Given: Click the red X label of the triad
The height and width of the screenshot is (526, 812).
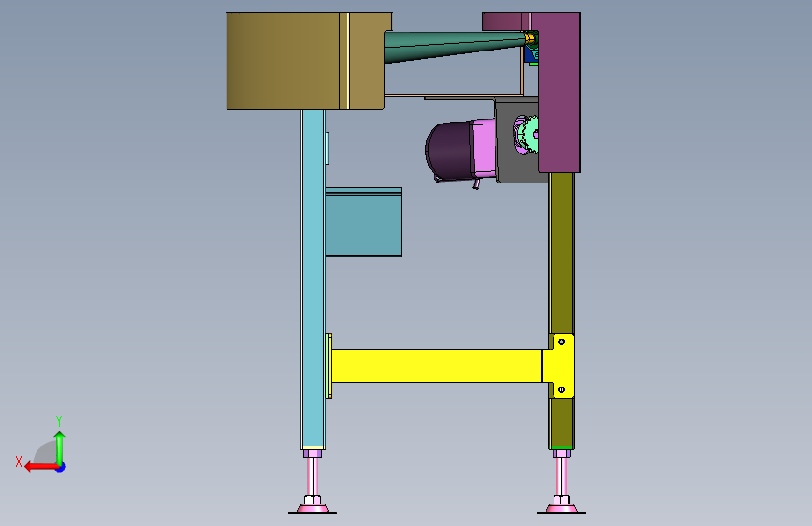Looking at the screenshot, I should pos(19,461).
